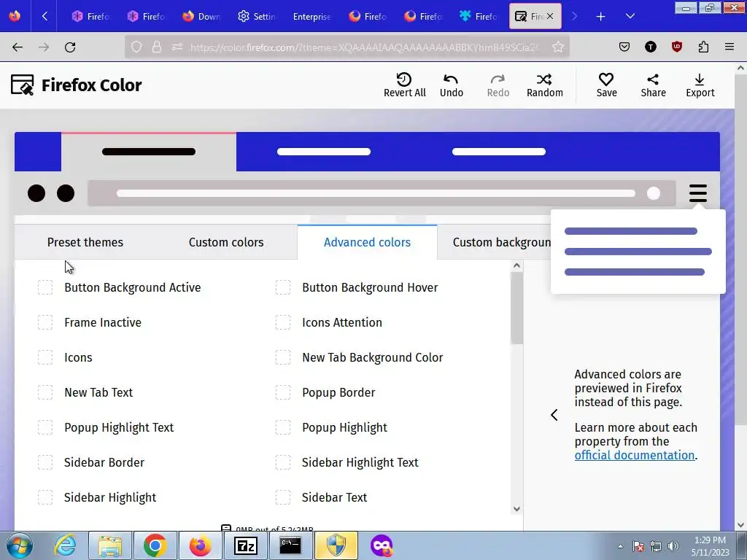Click the tracking protection shield icon

coord(136,47)
